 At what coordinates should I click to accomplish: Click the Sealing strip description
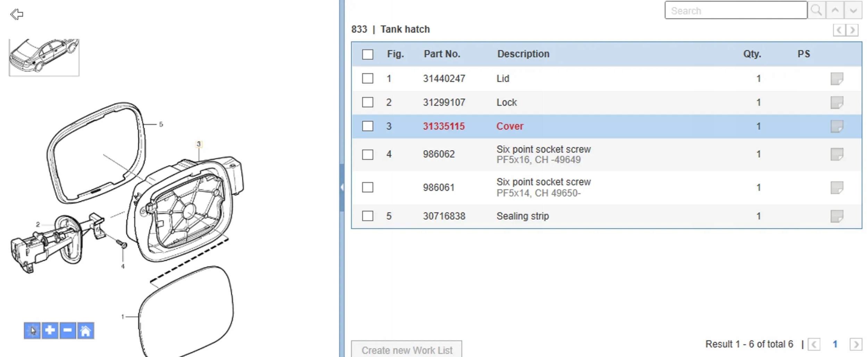[x=523, y=216]
